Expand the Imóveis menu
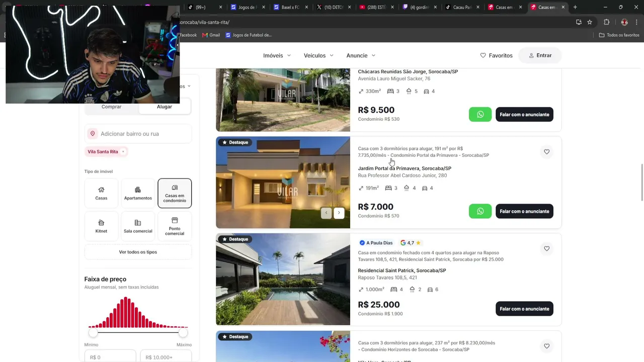Image resolution: width=644 pixels, height=362 pixels. 277,55
